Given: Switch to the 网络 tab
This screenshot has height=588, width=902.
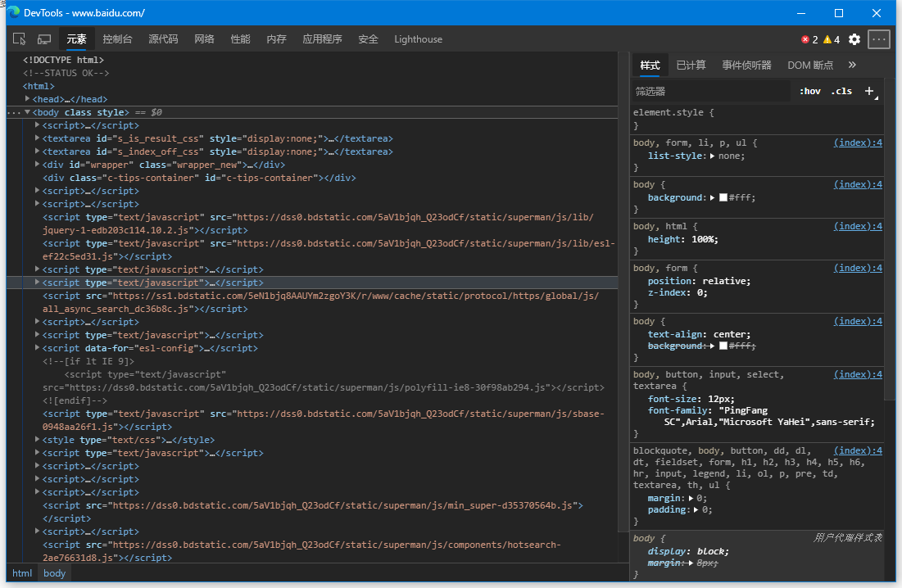Looking at the screenshot, I should [204, 39].
